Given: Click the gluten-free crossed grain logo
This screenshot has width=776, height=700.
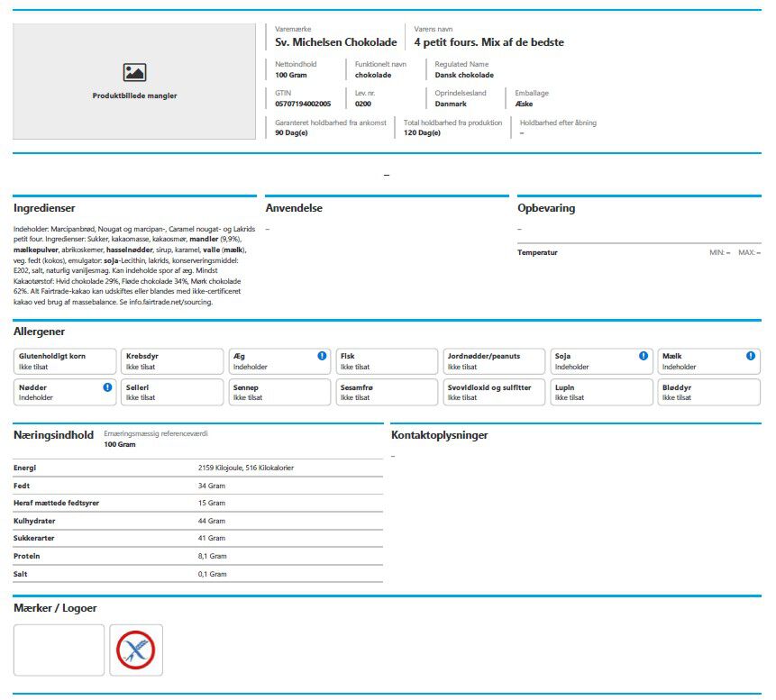Looking at the screenshot, I should coord(136,650).
